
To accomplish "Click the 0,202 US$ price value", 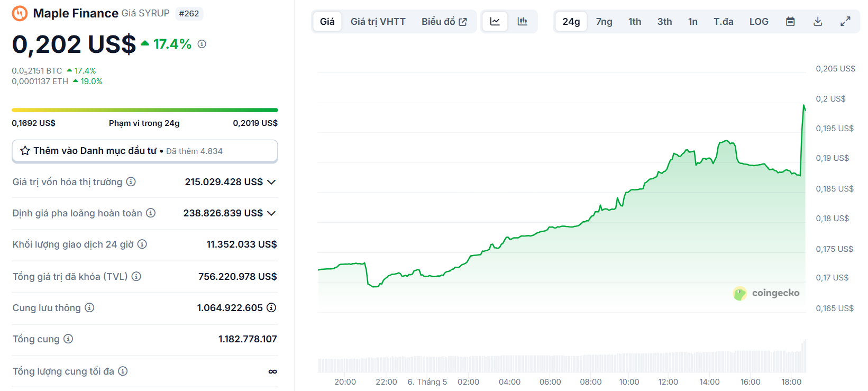I will (x=74, y=44).
